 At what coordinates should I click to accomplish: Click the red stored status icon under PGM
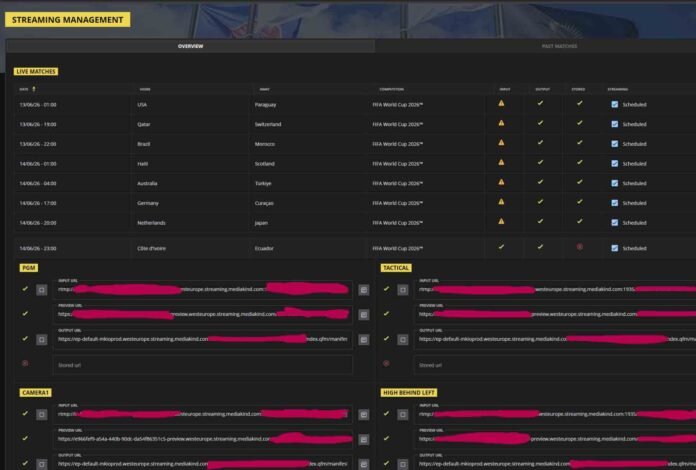25,363
